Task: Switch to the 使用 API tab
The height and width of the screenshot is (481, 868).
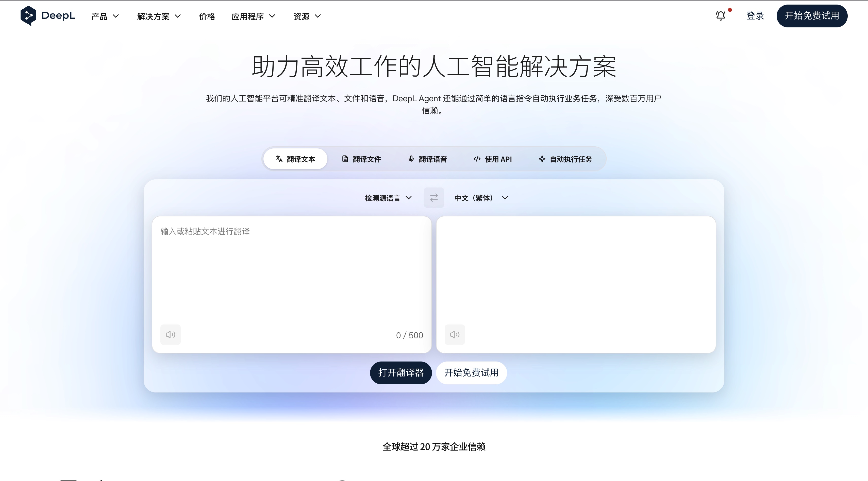Action: (x=493, y=159)
